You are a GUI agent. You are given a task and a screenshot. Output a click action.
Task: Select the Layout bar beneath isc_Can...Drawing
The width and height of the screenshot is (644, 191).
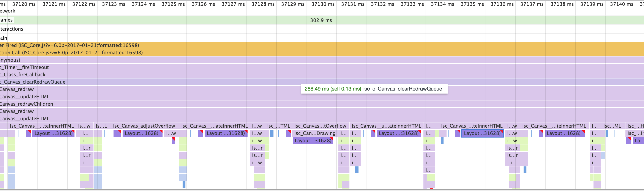coord(313,141)
